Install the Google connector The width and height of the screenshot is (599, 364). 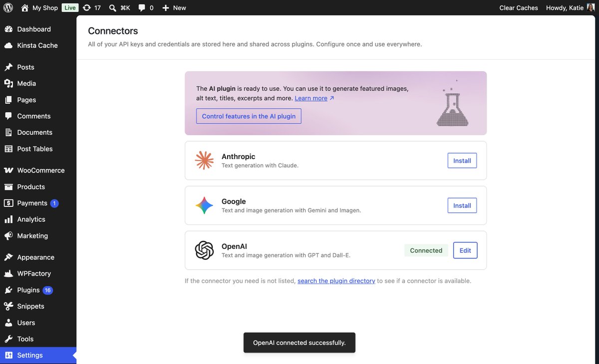462,205
